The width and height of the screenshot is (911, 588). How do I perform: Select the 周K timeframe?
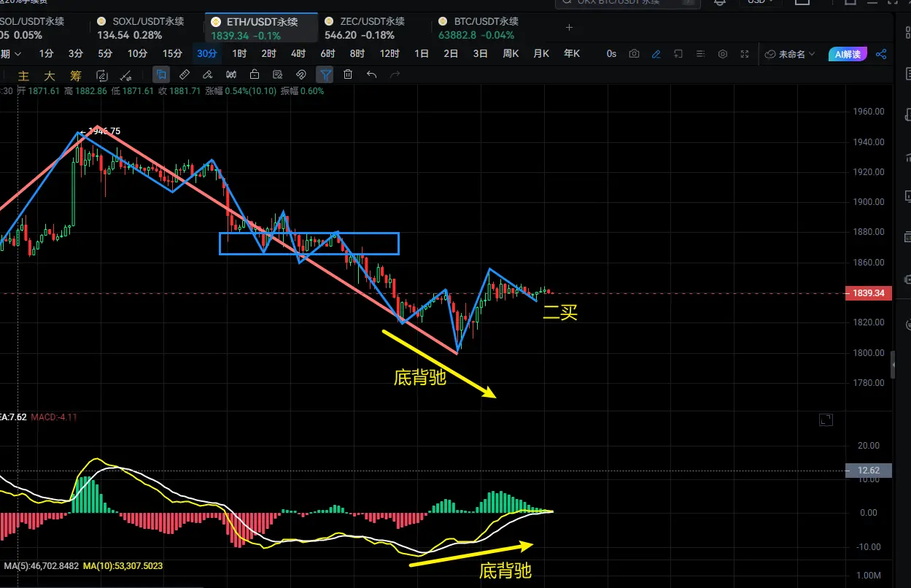pyautogui.click(x=511, y=54)
